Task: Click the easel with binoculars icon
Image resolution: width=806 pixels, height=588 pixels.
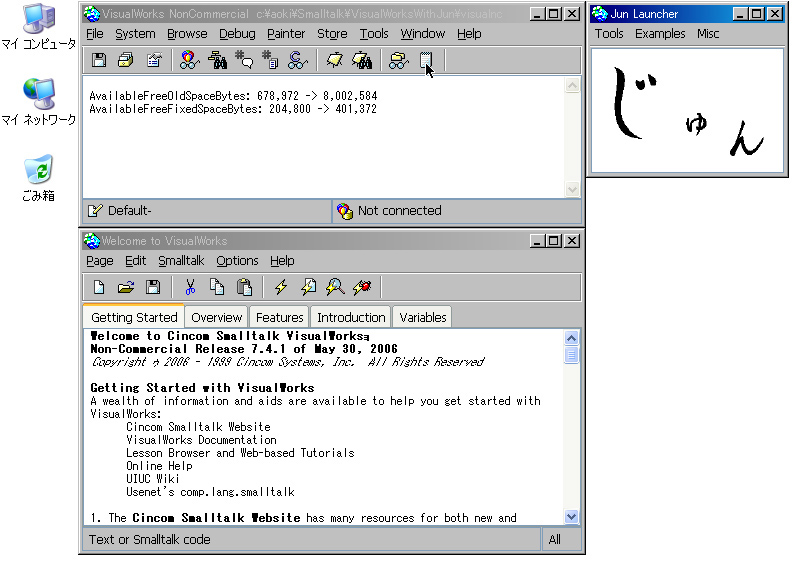Action: tap(362, 60)
